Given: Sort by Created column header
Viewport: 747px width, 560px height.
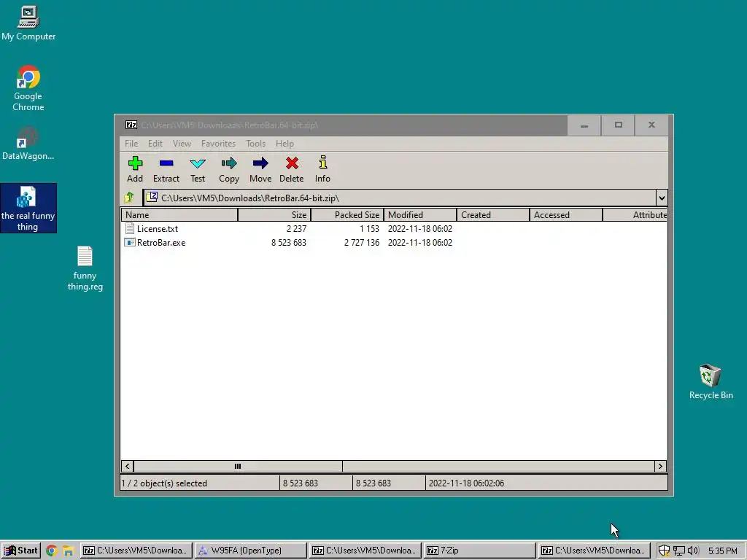Looking at the screenshot, I should point(493,215).
